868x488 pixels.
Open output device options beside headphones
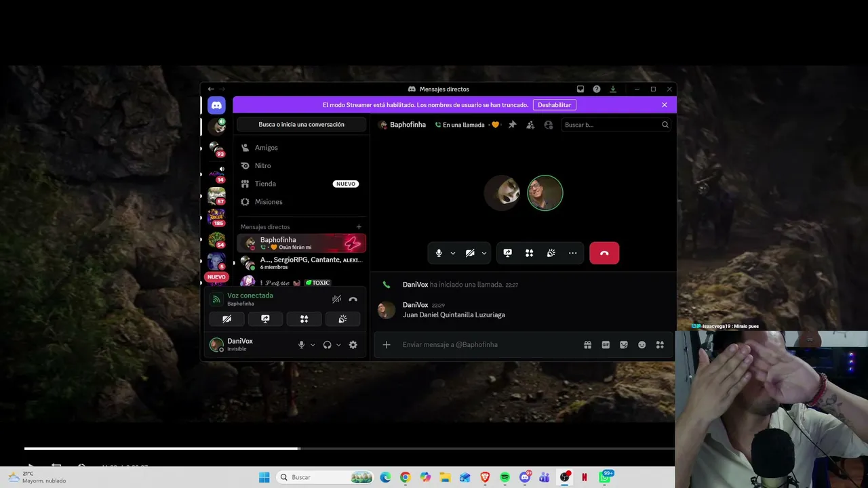[338, 345]
